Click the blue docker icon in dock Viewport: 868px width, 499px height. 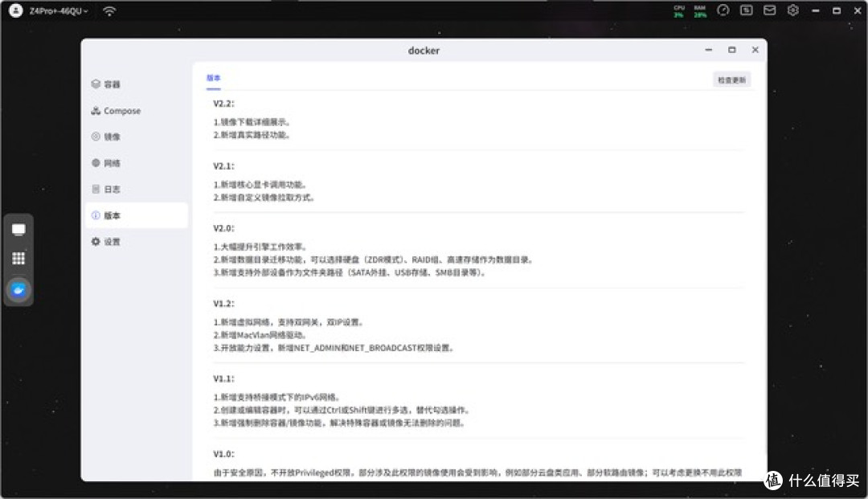click(18, 289)
